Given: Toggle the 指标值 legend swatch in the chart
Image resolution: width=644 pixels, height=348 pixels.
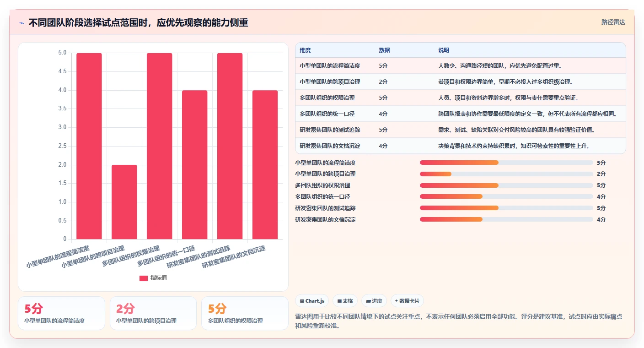Looking at the screenshot, I should tap(144, 278).
